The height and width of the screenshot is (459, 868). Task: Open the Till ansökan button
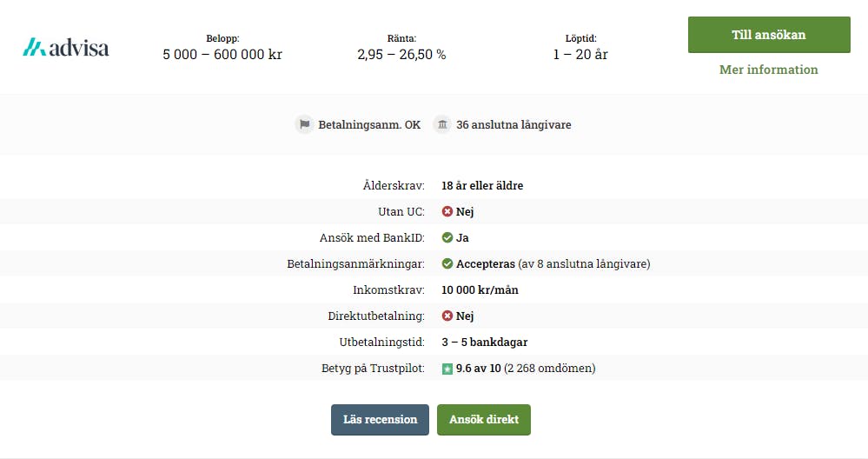pyautogui.click(x=769, y=35)
